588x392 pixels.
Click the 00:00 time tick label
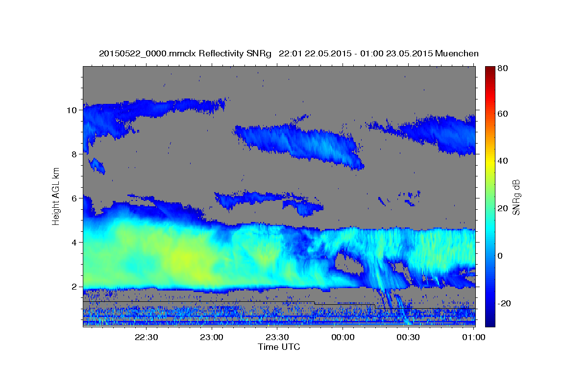pyautogui.click(x=343, y=337)
